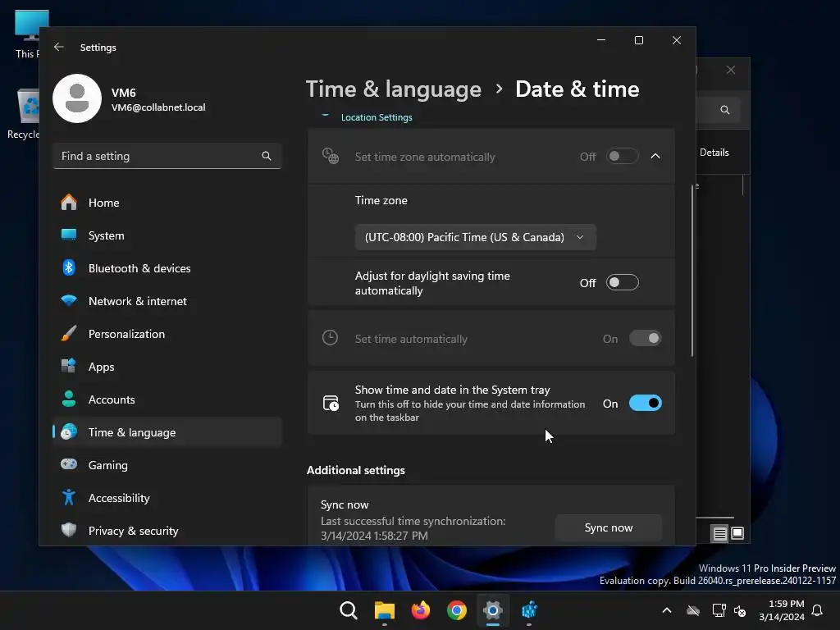Collapse the Set time zone automatically section
This screenshot has height=630, width=840.
click(x=655, y=157)
